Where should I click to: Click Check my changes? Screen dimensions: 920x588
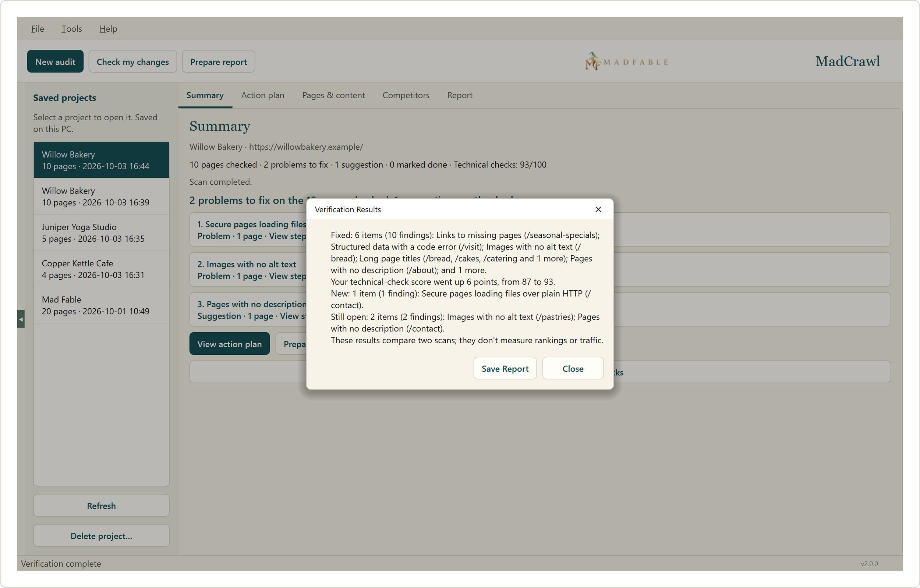click(x=132, y=61)
